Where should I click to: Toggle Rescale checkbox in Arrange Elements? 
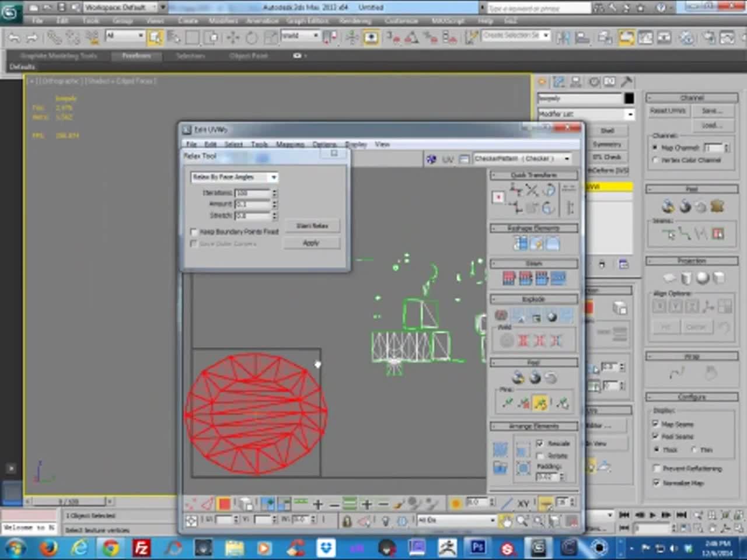540,443
